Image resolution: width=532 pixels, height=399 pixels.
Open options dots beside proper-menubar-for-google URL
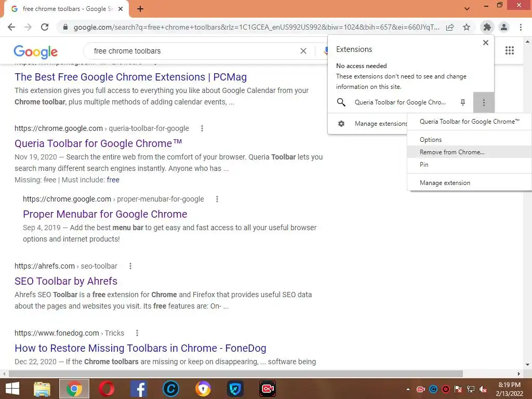pos(217,199)
